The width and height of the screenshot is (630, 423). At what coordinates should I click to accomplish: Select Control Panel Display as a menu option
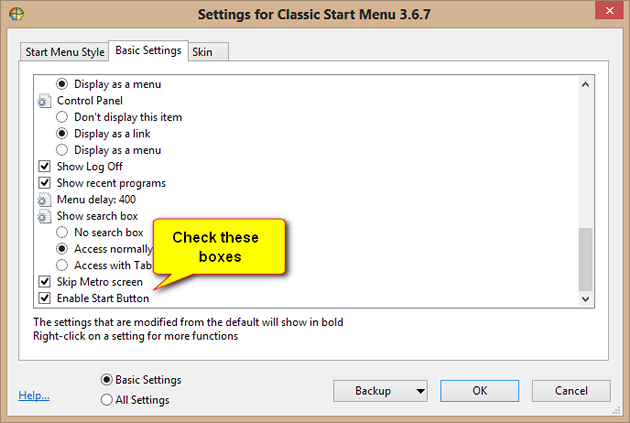(62, 150)
